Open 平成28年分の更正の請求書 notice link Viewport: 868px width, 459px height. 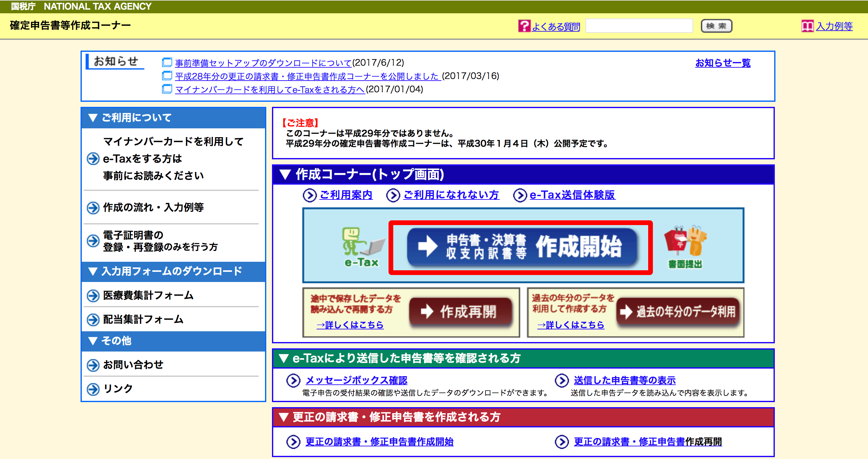click(308, 76)
